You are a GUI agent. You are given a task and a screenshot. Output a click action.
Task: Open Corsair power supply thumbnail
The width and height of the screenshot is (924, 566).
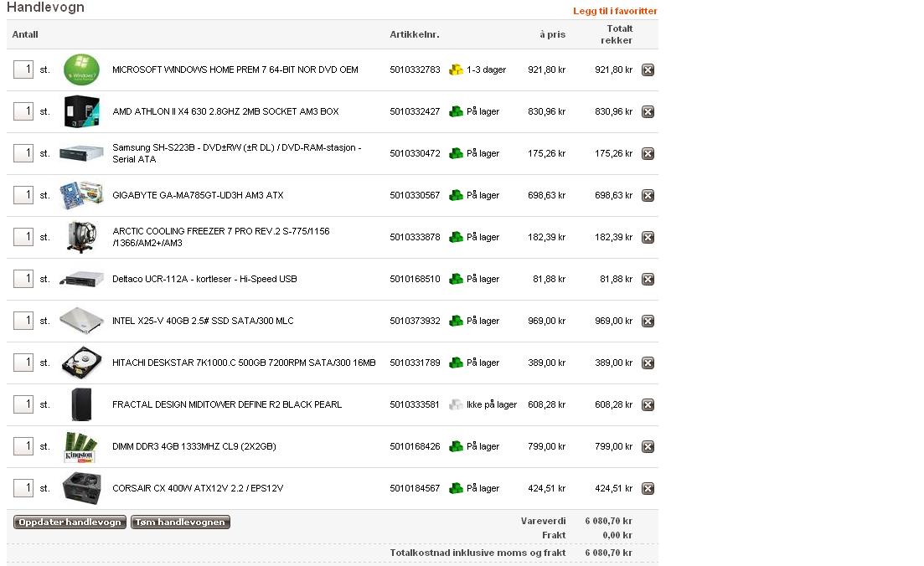[81, 487]
